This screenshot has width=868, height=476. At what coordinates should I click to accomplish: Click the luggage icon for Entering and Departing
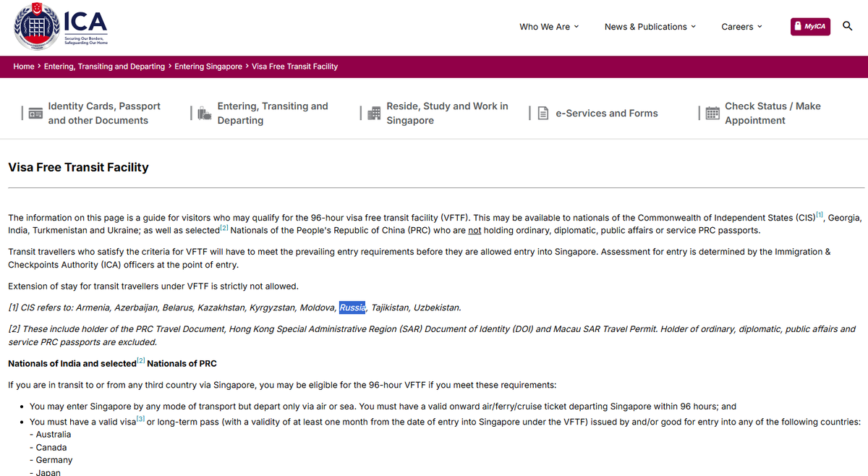tap(204, 113)
